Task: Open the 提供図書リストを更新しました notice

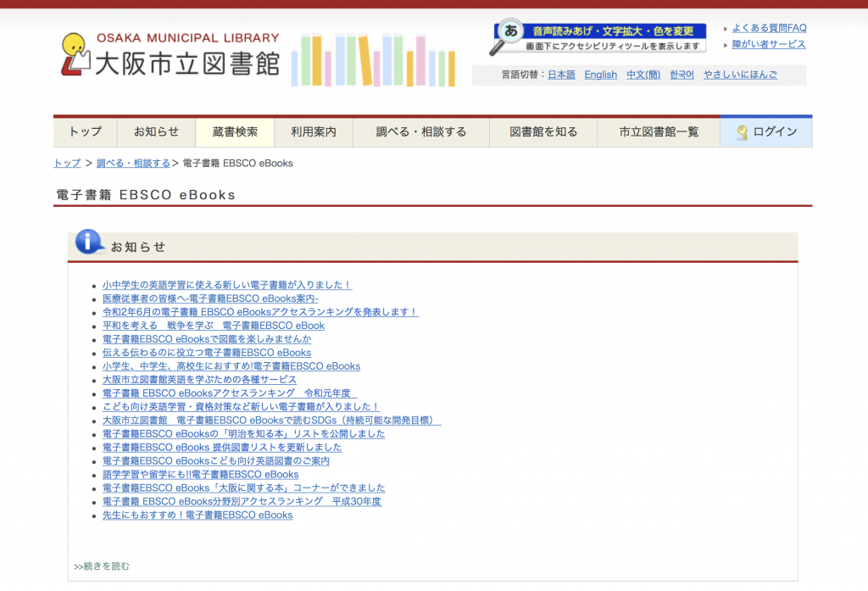Action: pos(222,448)
